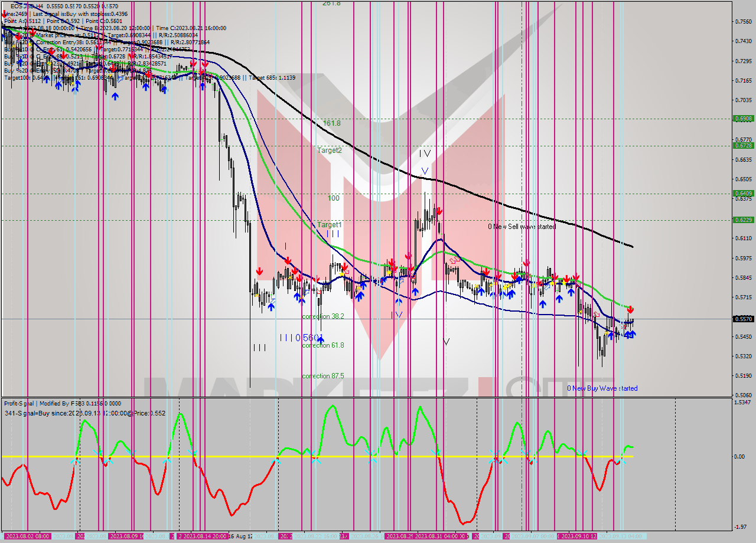Click the 'correction 87.5' label

click(x=323, y=376)
